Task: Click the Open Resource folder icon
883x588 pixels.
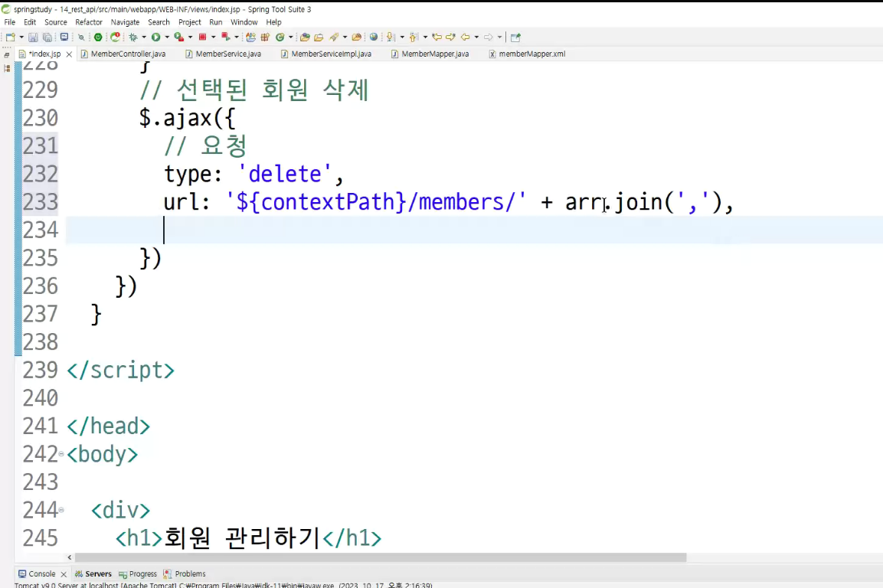Action: [x=356, y=38]
